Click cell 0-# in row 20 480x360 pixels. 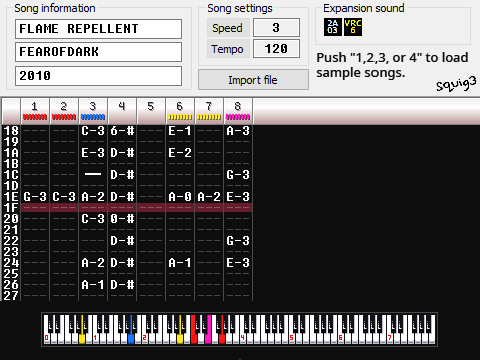point(122,219)
